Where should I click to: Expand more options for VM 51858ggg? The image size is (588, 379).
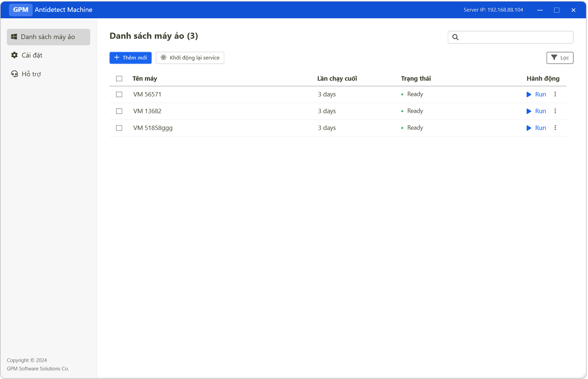click(555, 128)
